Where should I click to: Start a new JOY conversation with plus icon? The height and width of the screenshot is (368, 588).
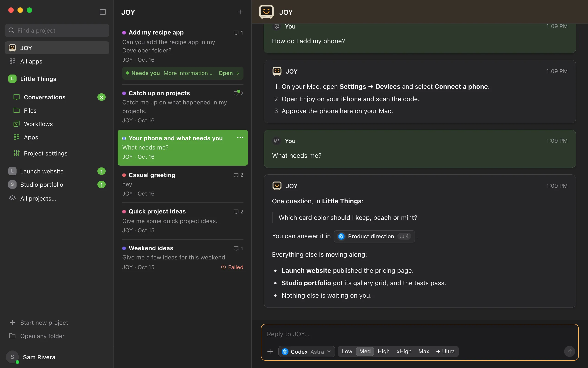(240, 12)
